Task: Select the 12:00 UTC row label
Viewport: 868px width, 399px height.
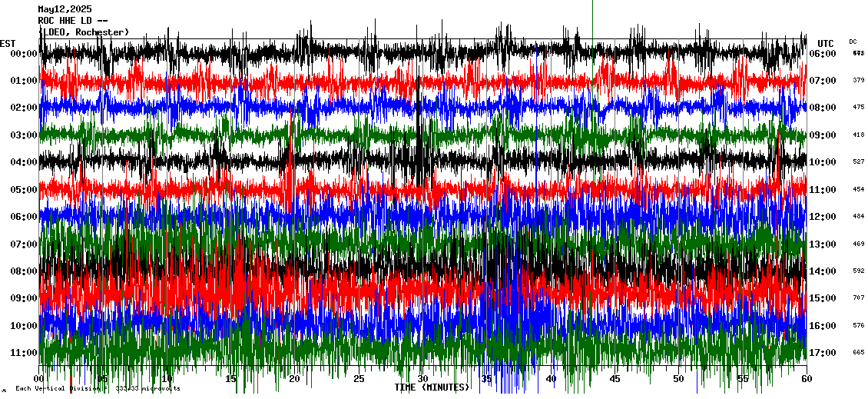Action: pos(823,217)
